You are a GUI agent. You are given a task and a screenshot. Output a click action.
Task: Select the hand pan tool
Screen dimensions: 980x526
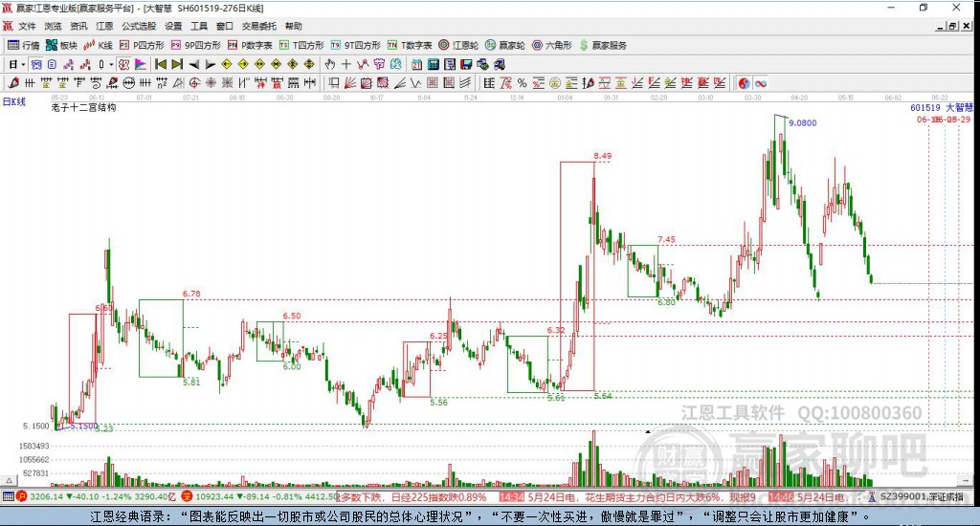[330, 64]
